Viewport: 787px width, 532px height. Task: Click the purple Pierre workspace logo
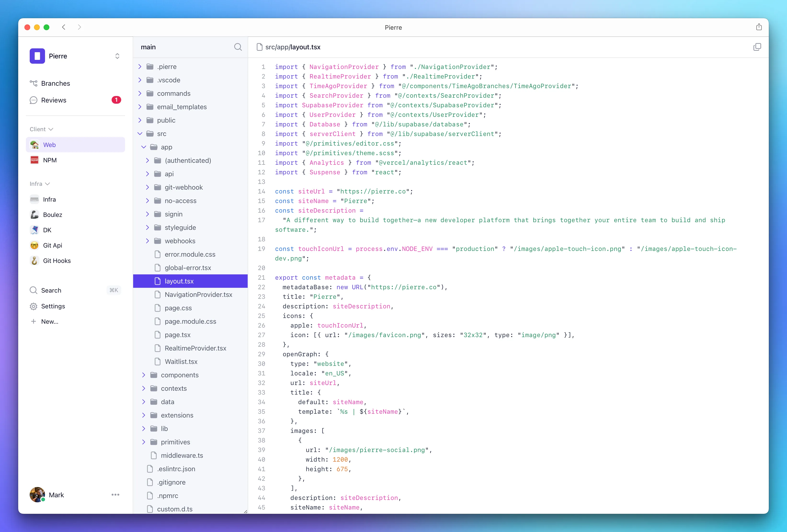click(x=37, y=56)
